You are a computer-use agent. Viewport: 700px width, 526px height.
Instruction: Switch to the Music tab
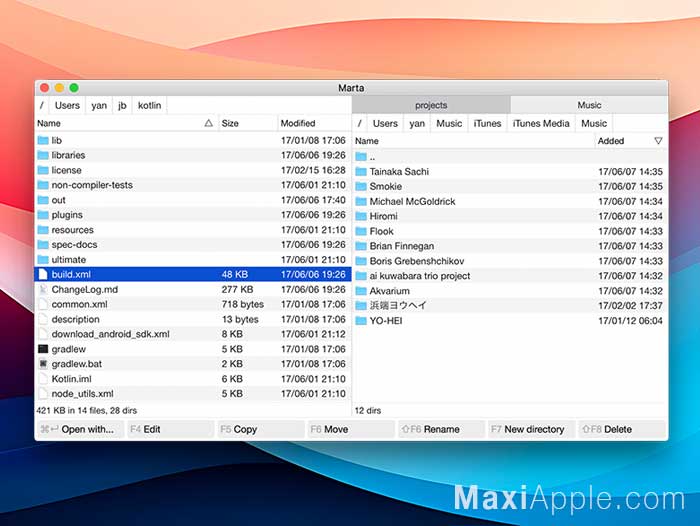pos(589,105)
